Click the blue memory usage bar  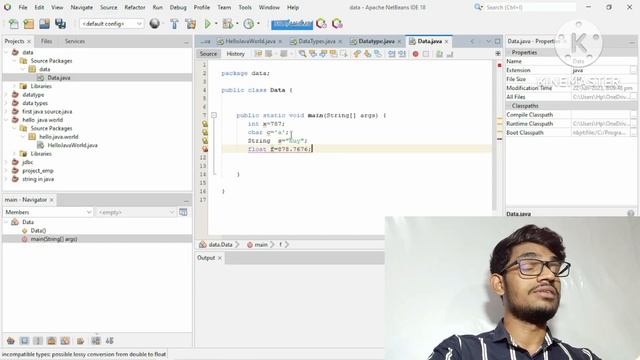tap(292, 24)
